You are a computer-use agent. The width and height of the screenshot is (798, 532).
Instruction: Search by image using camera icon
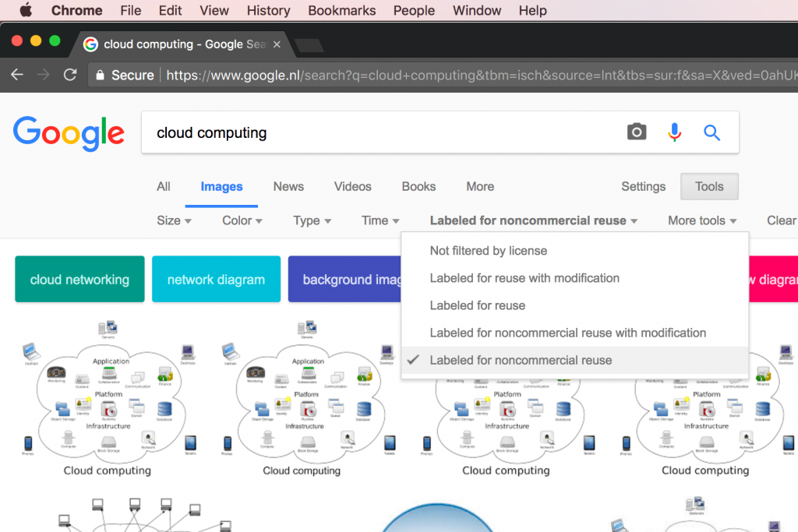click(636, 132)
